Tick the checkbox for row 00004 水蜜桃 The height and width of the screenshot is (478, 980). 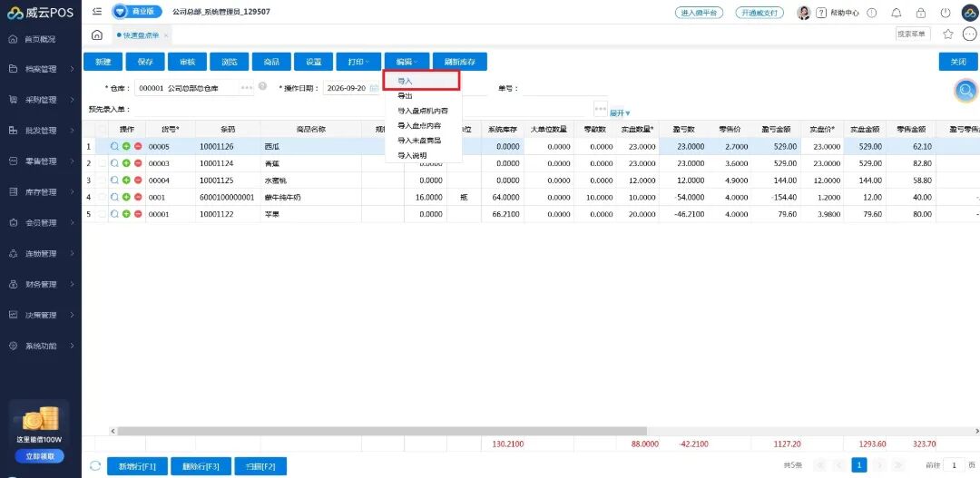click(x=103, y=180)
